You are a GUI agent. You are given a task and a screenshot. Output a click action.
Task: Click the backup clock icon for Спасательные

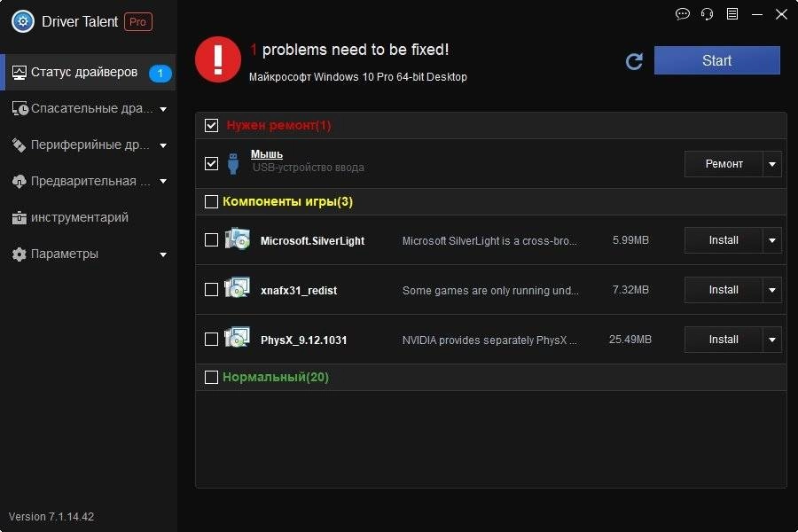click(x=20, y=108)
